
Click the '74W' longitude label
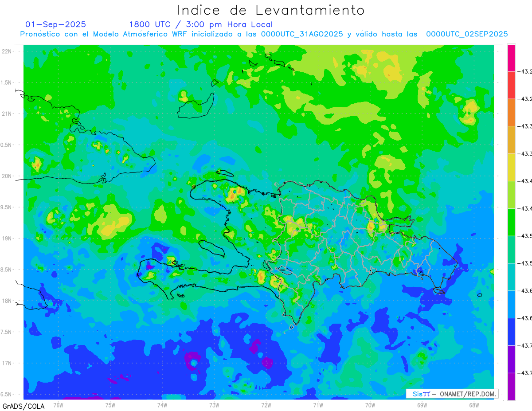(162, 405)
